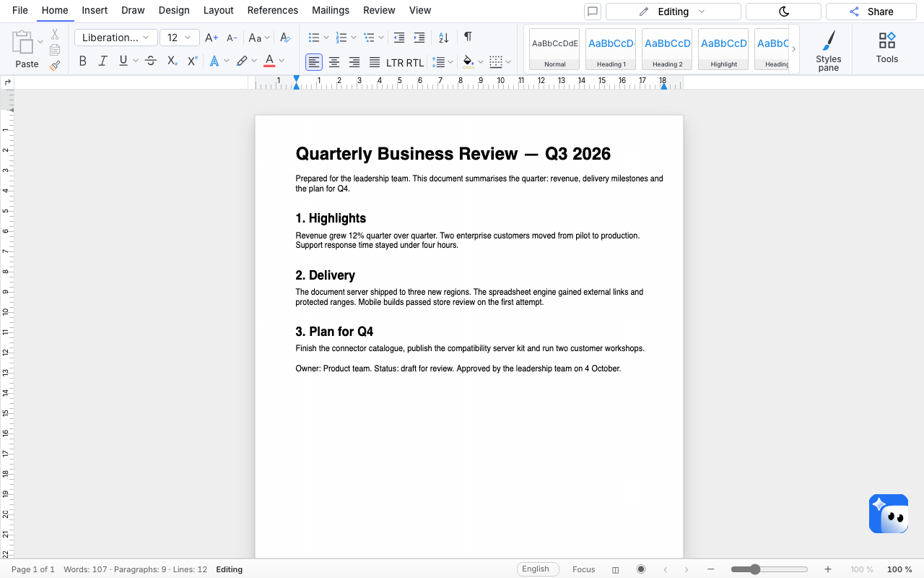
Task: Apply subscript formatting
Action: [172, 61]
